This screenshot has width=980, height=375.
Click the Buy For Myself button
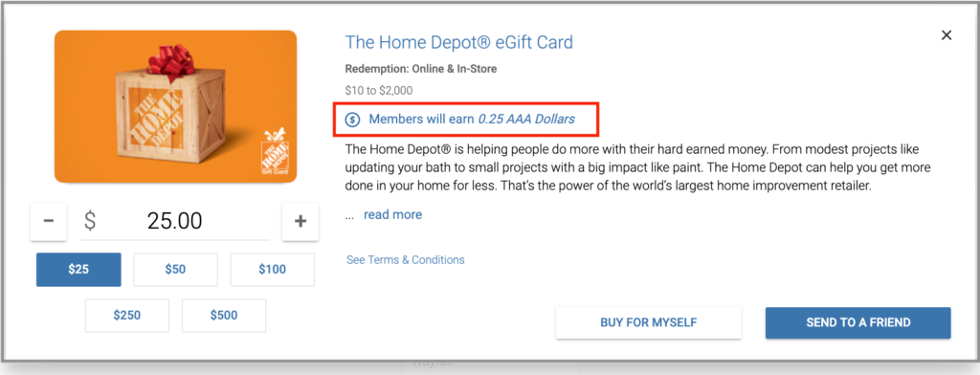(x=649, y=322)
